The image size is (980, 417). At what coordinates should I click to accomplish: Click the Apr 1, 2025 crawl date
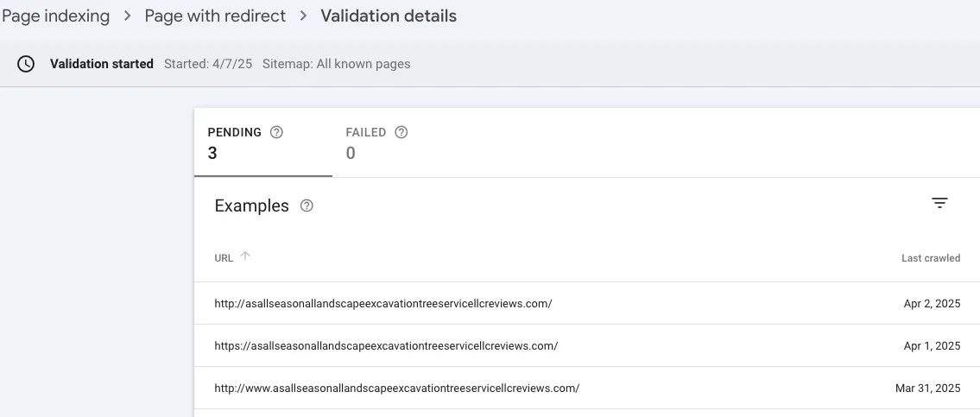[x=931, y=345]
